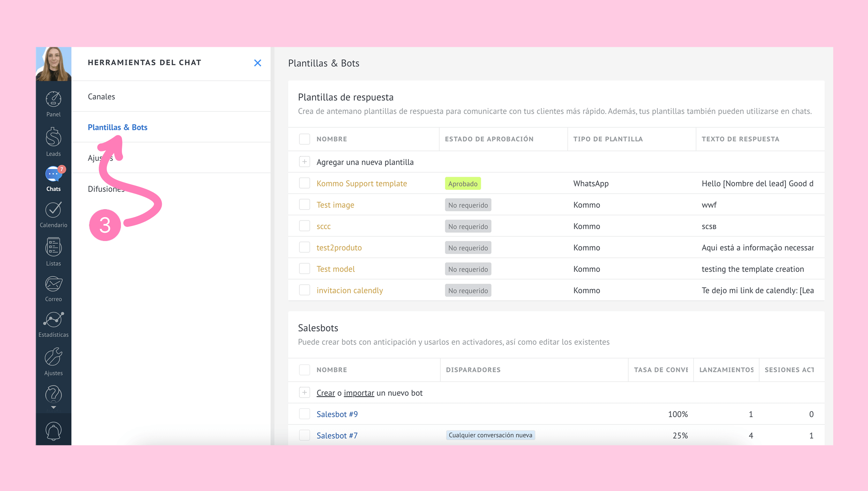Screen dimensions: 868x491
Task: Select all templates via header checkbox
Action: click(304, 139)
